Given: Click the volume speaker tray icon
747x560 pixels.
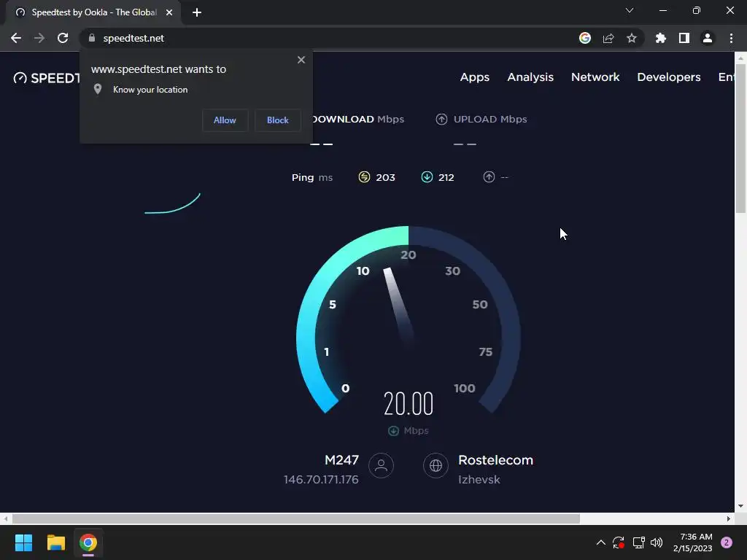Looking at the screenshot, I should coord(657,542).
